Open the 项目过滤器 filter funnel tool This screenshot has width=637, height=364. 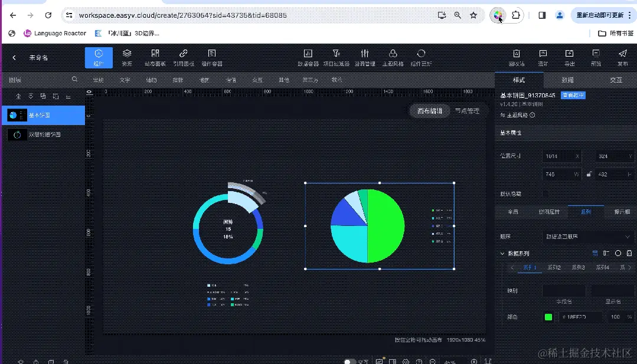[x=336, y=58]
